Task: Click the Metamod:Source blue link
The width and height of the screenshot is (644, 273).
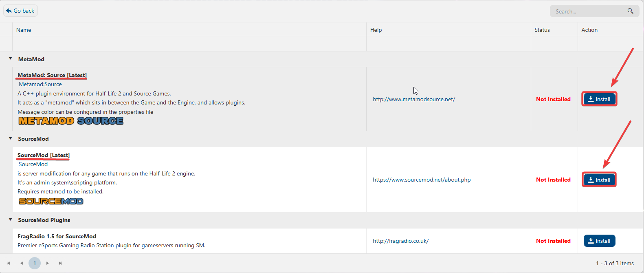Action: (x=40, y=84)
